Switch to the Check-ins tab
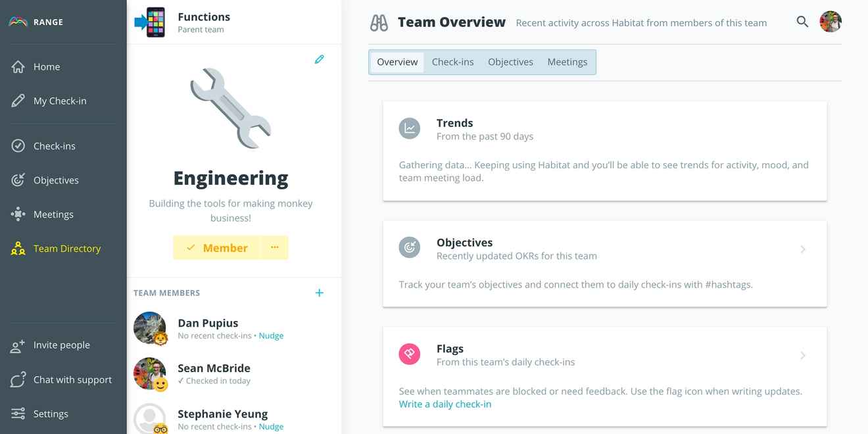Viewport: 868px width, 434px height. click(452, 62)
